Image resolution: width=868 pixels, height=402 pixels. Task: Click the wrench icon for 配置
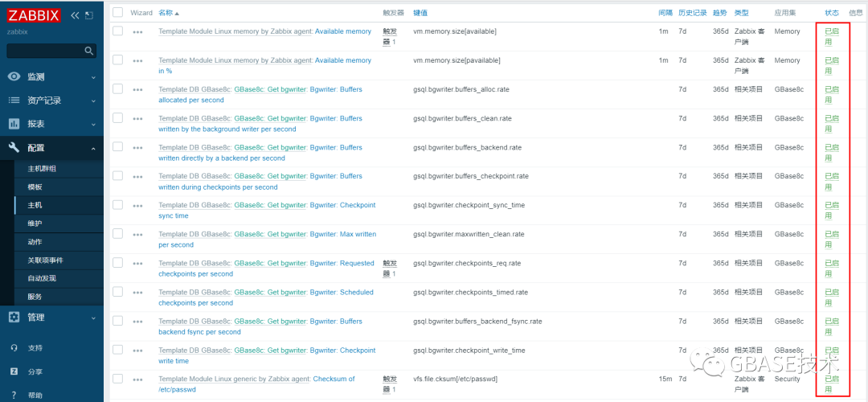(15, 148)
